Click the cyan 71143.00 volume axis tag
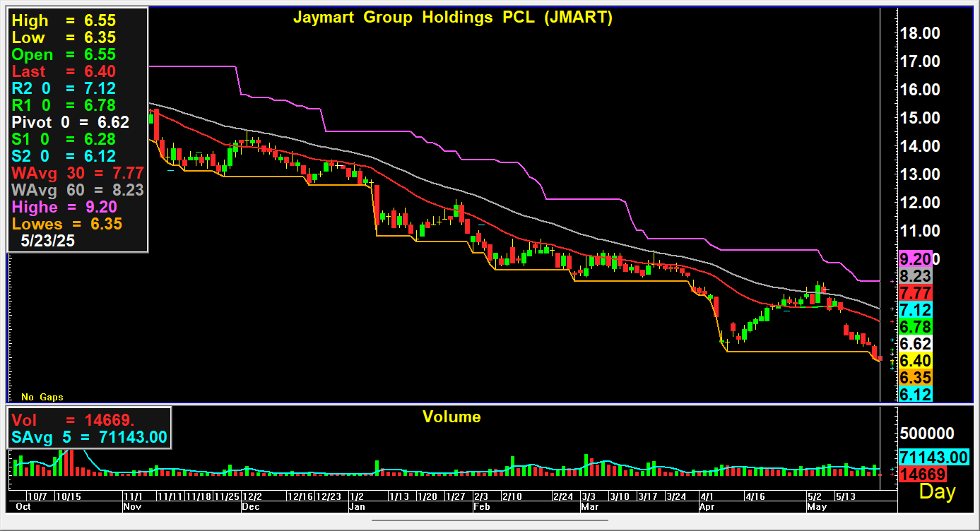980x531 pixels. (x=933, y=457)
